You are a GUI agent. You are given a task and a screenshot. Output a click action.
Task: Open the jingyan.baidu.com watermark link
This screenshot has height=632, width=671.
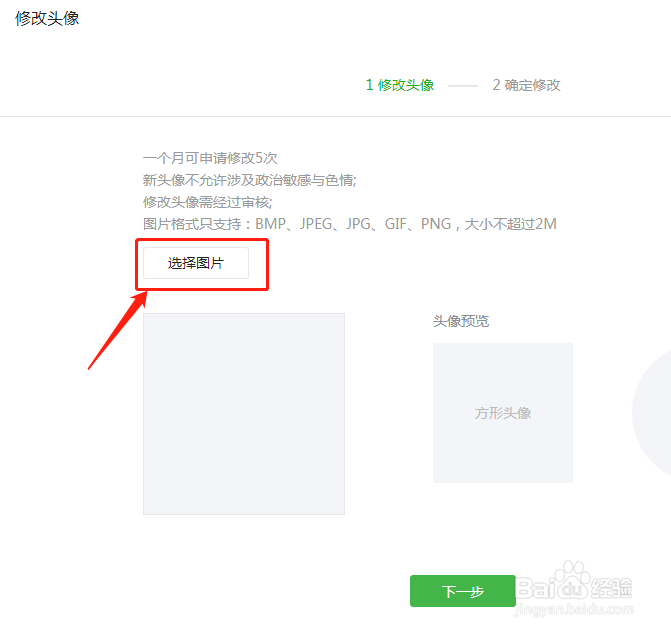click(x=573, y=609)
